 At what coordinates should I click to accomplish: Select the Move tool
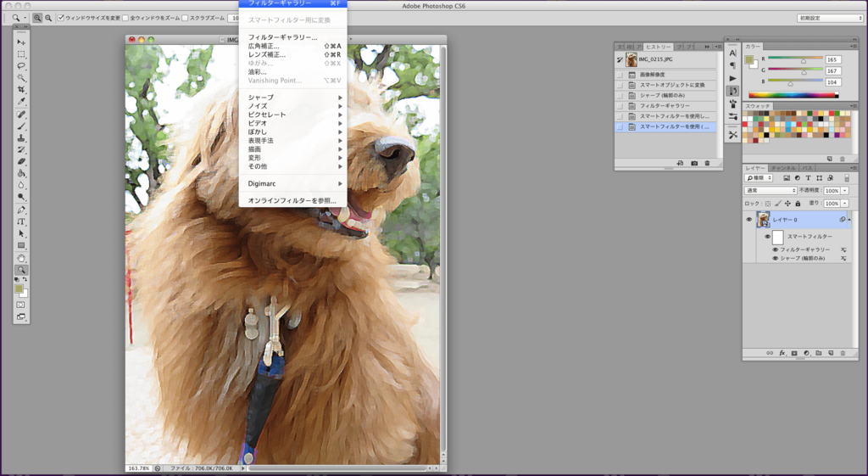21,42
